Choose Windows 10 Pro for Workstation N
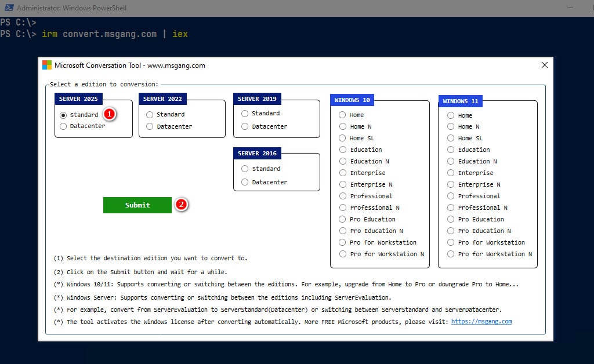Viewport: 594px width, 364px height. point(342,254)
